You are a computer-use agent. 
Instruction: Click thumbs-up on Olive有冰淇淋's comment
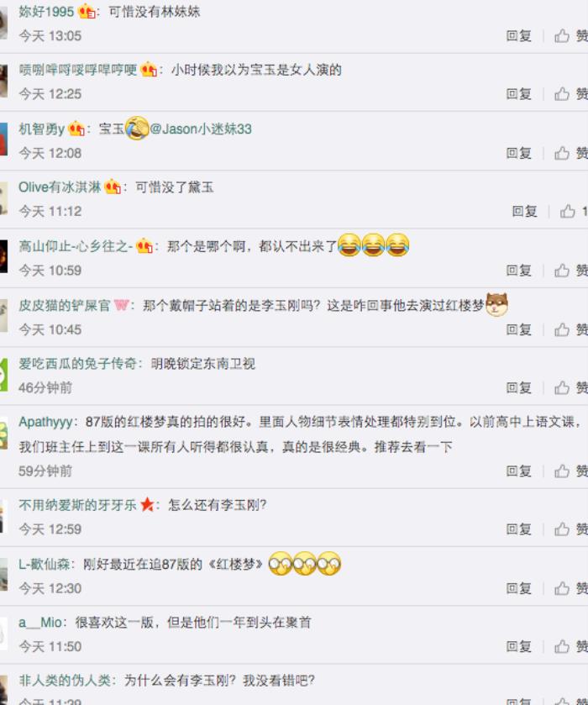click(x=574, y=211)
